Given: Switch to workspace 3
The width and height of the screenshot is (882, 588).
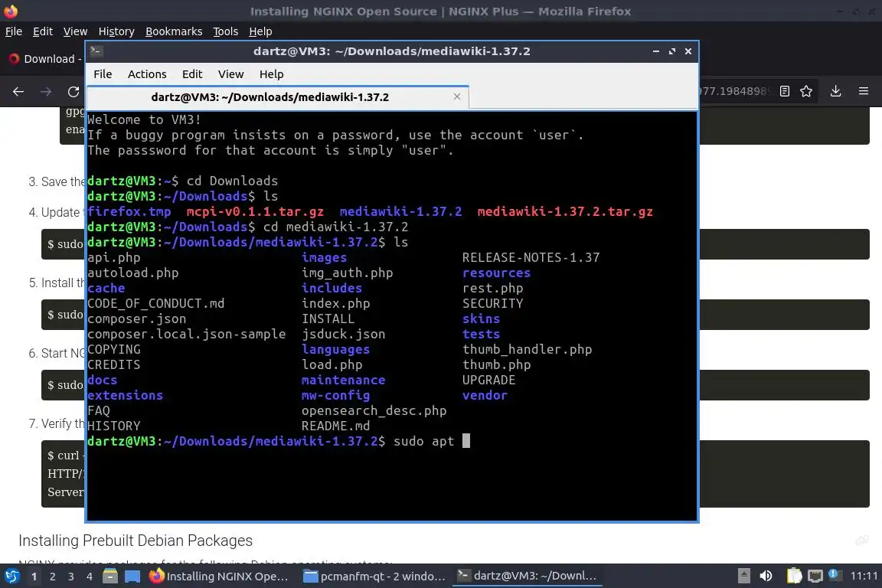Looking at the screenshot, I should pos(71,577).
